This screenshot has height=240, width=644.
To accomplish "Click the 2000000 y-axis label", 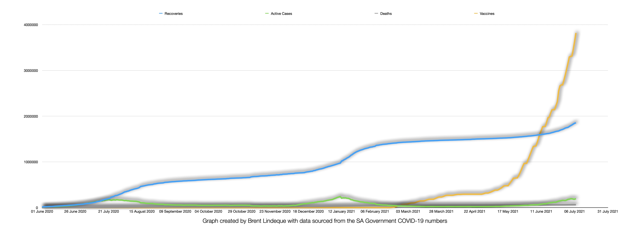I will pyautogui.click(x=31, y=117).
